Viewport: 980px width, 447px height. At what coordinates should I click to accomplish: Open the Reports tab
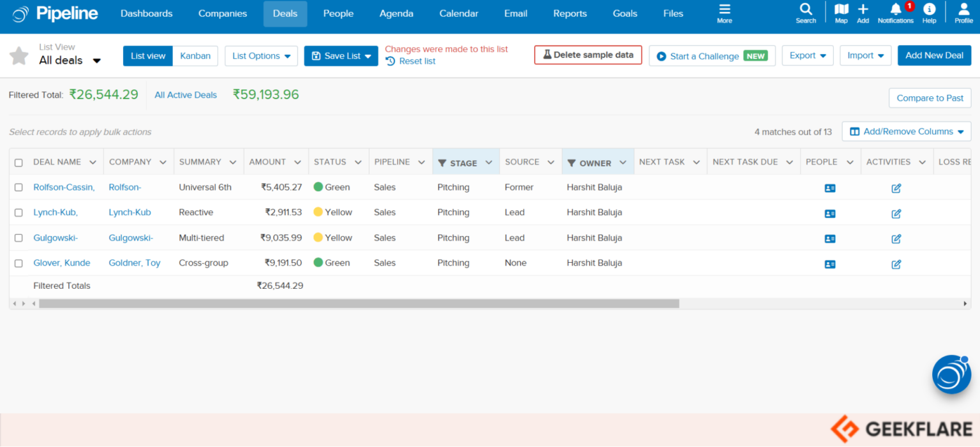coord(570,13)
